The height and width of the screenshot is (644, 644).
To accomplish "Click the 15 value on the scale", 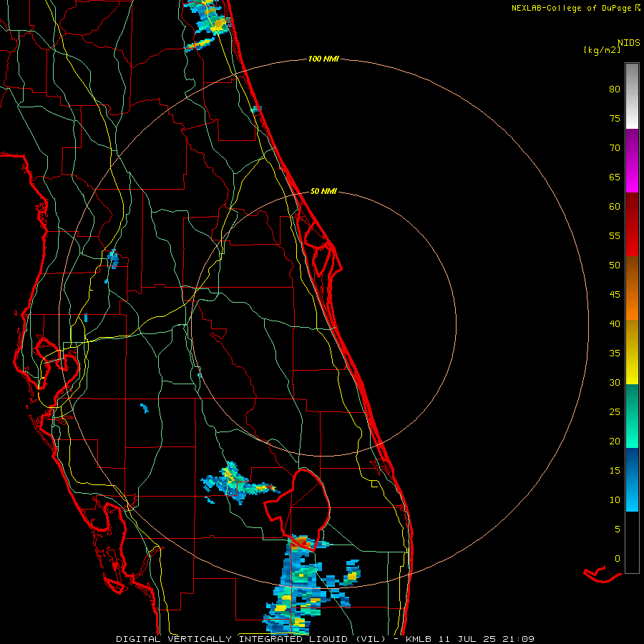I will (x=615, y=471).
